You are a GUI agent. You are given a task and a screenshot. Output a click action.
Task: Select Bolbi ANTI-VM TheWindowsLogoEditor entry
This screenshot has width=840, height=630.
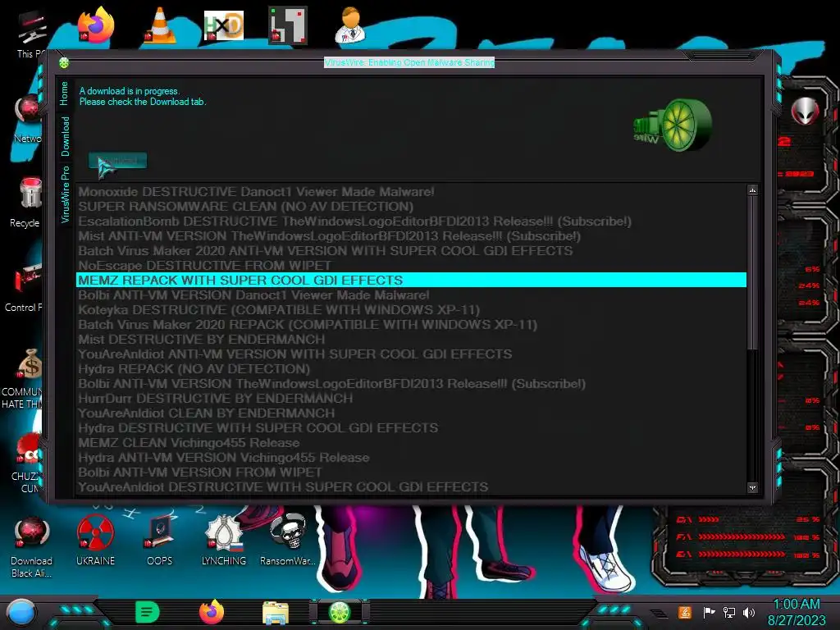pyautogui.click(x=412, y=384)
